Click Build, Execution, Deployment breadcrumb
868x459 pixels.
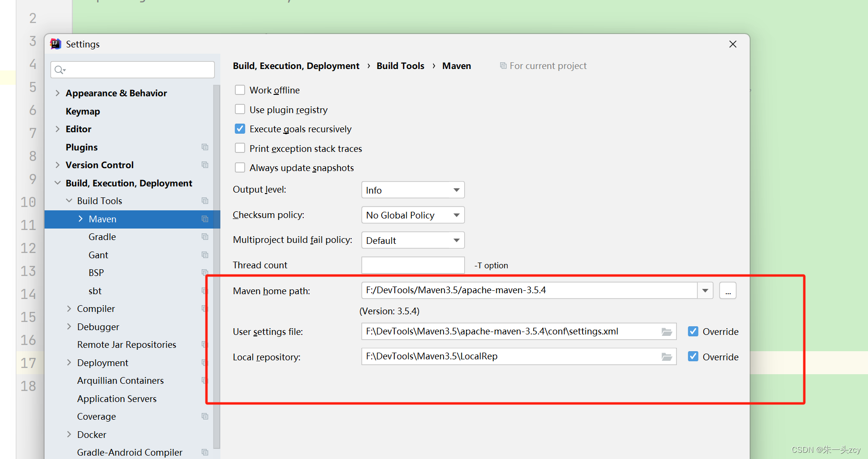pos(296,66)
